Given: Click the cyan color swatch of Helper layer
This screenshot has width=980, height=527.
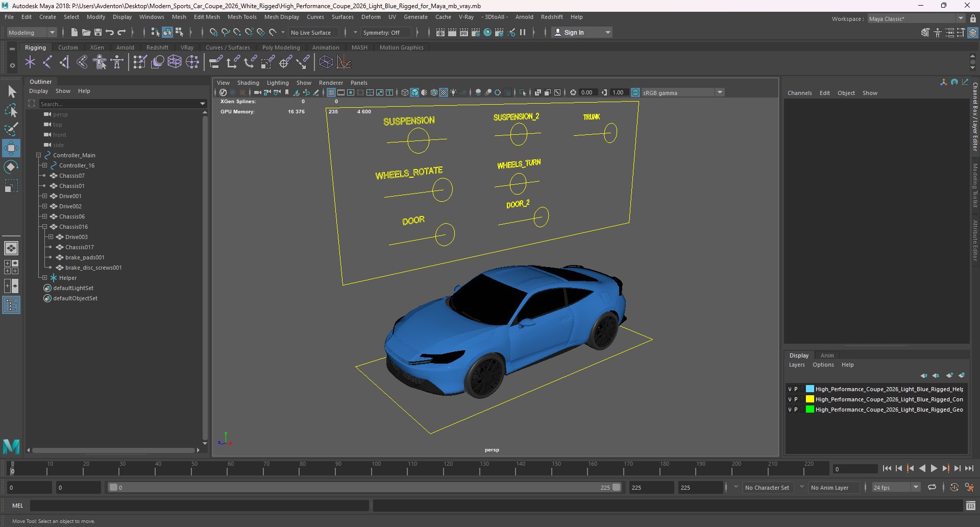Looking at the screenshot, I should (810, 389).
